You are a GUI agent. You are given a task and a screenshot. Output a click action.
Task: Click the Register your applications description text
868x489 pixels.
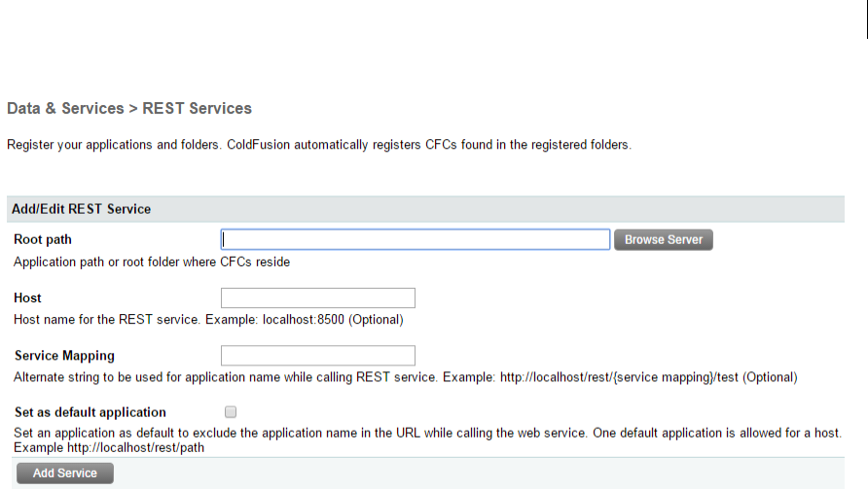[319, 145]
